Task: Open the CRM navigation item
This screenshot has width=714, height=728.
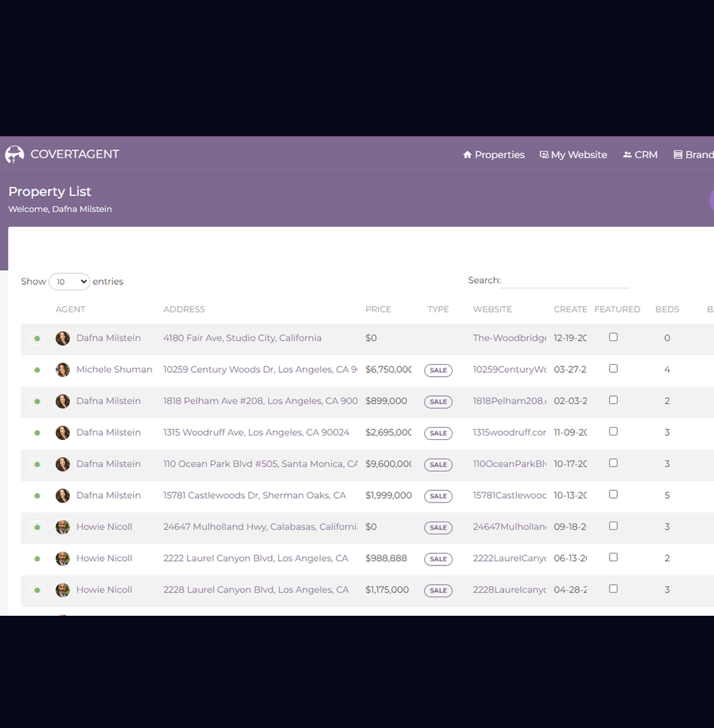Action: tap(640, 155)
